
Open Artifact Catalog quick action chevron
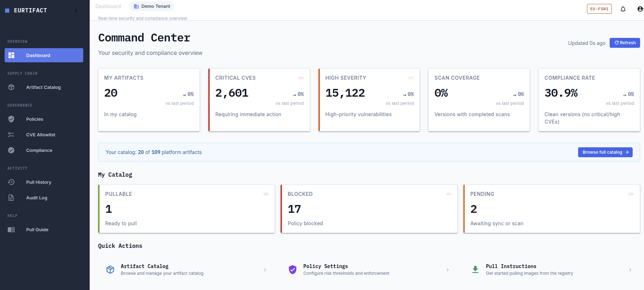click(265, 270)
